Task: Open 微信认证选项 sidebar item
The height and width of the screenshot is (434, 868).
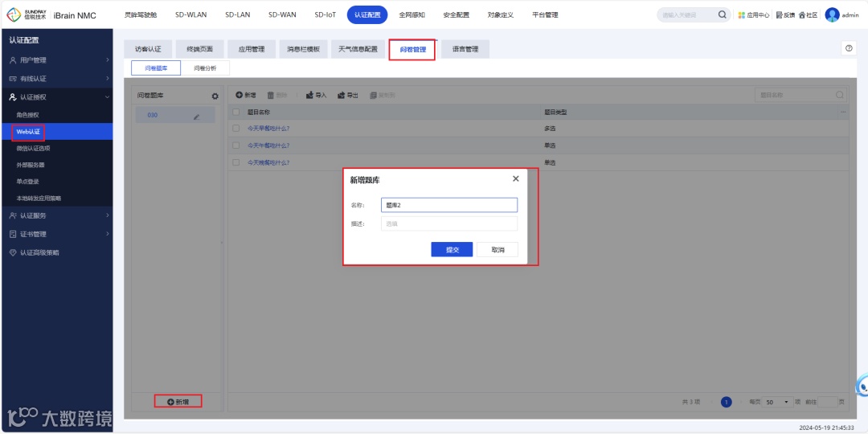Action: (33, 149)
